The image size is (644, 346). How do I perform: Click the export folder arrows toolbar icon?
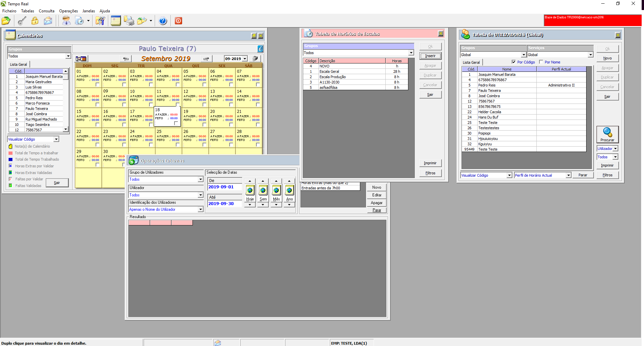[x=142, y=21]
